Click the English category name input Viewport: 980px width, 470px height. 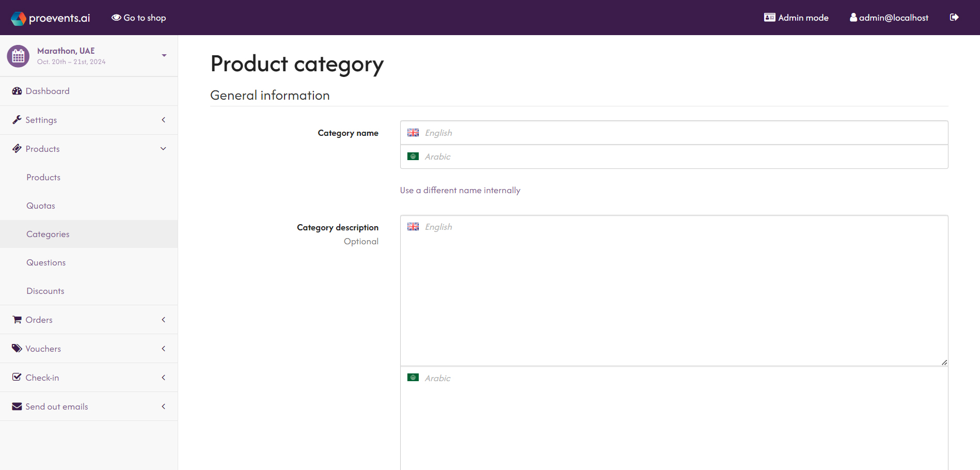point(671,132)
